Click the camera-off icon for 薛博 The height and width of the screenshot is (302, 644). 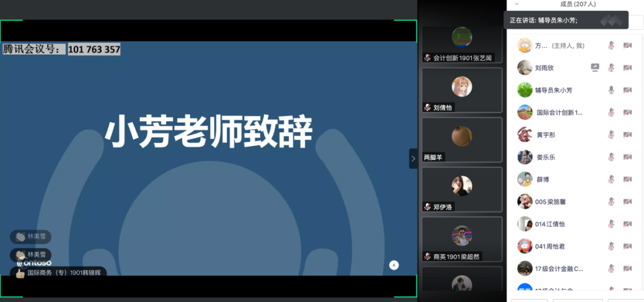click(627, 179)
